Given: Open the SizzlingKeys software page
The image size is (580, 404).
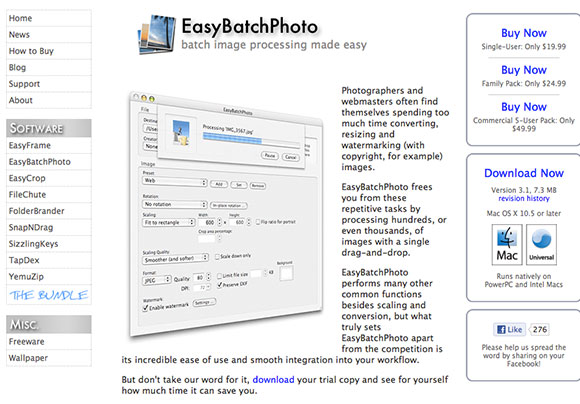Looking at the screenshot, I should 48,243.
